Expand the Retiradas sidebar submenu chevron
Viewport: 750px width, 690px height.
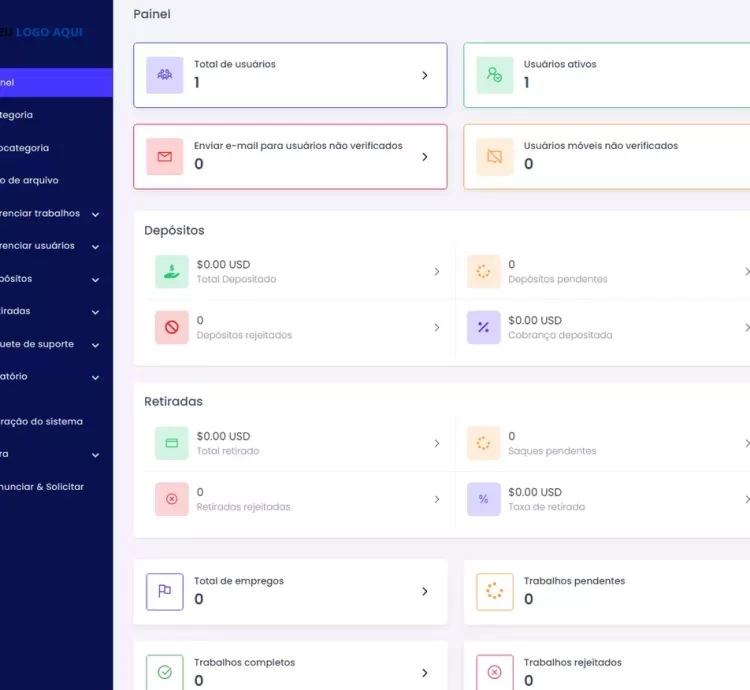(x=95, y=312)
